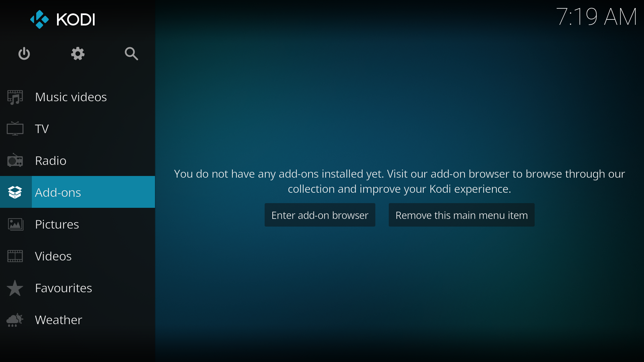The image size is (644, 362).
Task: Click the Search magnifier icon
Action: [x=131, y=54]
